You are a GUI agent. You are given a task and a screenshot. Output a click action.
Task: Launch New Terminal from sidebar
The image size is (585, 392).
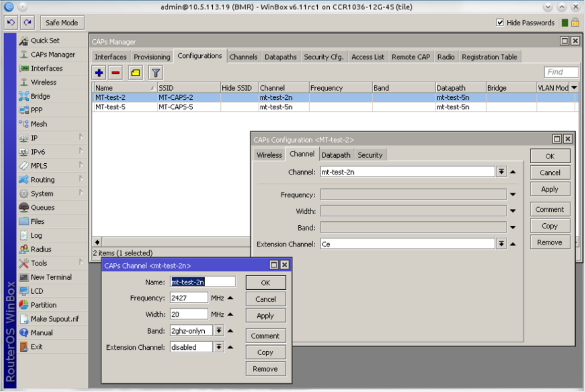(x=51, y=277)
